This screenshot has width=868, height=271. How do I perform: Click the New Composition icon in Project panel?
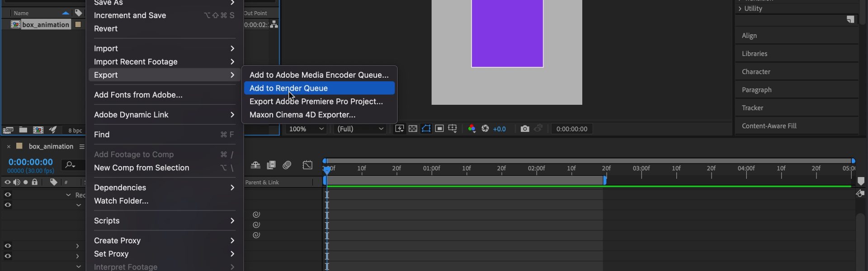(x=38, y=130)
